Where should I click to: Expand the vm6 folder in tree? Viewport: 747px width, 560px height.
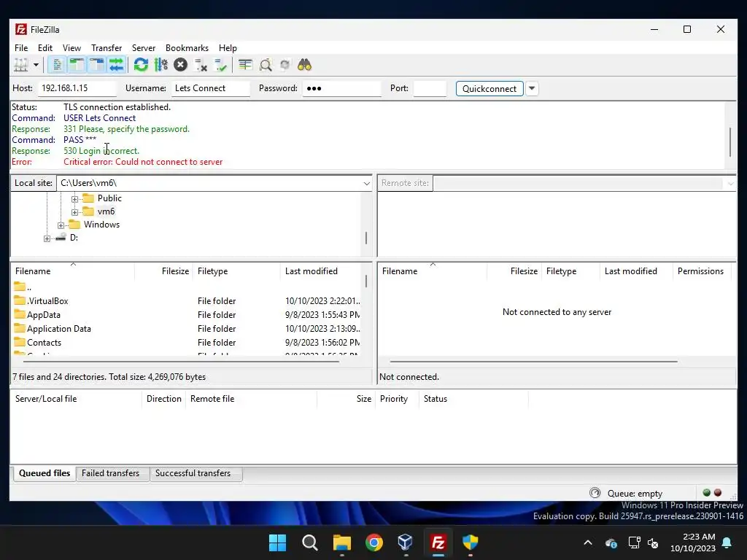coord(75,212)
